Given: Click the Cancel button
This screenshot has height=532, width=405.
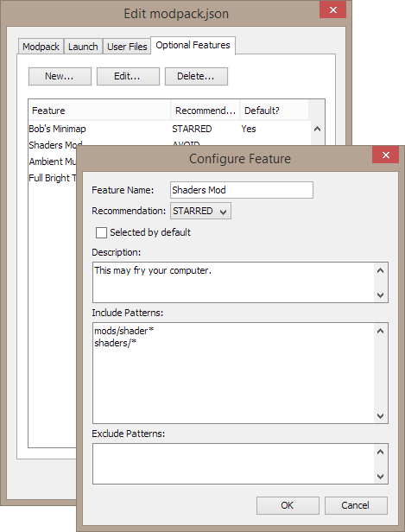Looking at the screenshot, I should [x=356, y=505].
